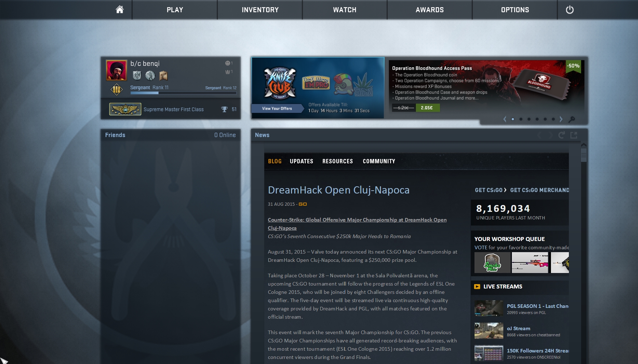Open PGL SEASON 1 stream link
Image resolution: width=638 pixels, height=364 pixels.
click(x=538, y=306)
